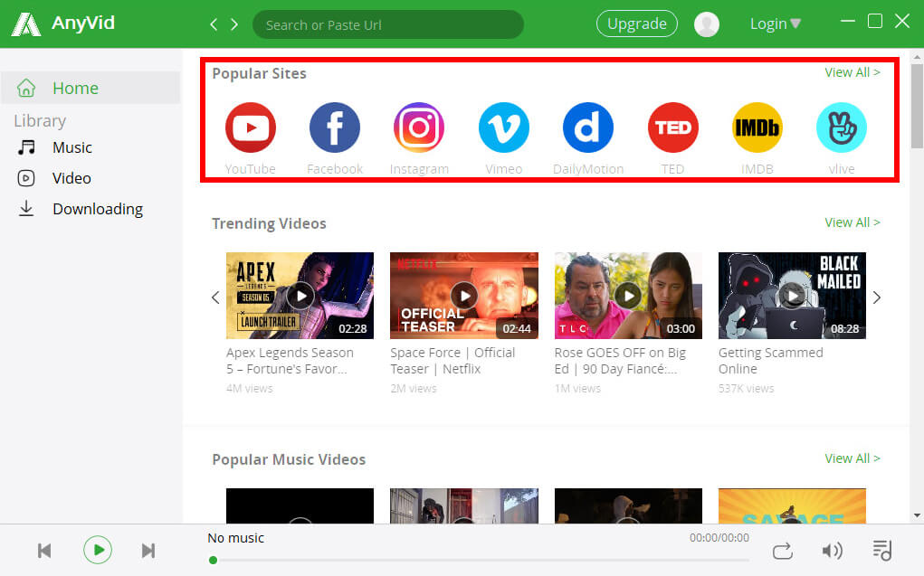Mute the volume speaker icon

832,551
